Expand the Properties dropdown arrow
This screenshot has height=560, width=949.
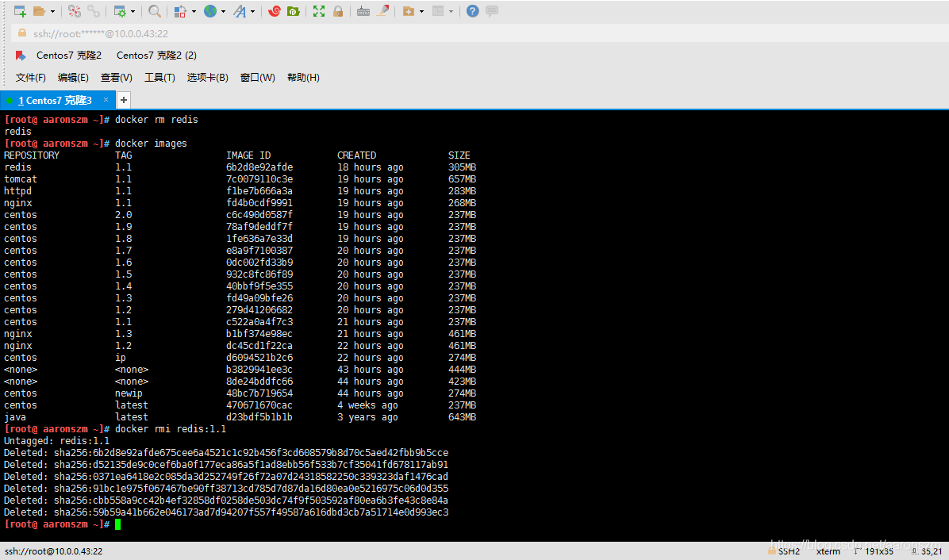(133, 11)
